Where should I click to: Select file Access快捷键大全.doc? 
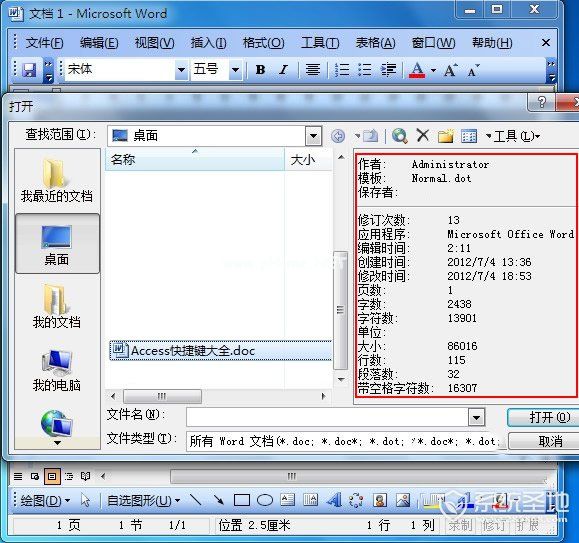click(x=220, y=351)
